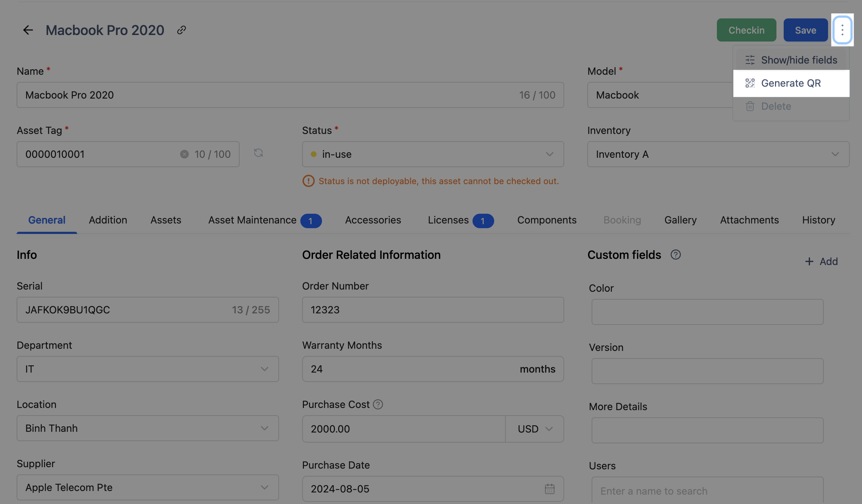
Task: Open the USD currency selector
Action: [535, 429]
